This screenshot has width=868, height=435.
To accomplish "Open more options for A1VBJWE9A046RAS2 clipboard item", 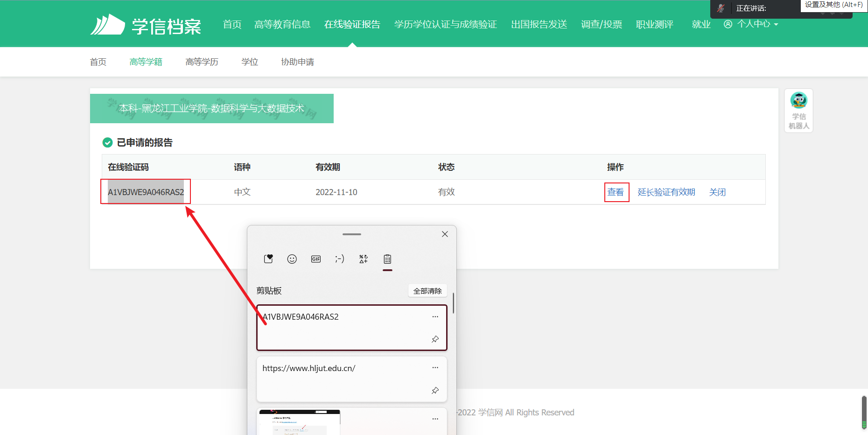I will tap(435, 317).
